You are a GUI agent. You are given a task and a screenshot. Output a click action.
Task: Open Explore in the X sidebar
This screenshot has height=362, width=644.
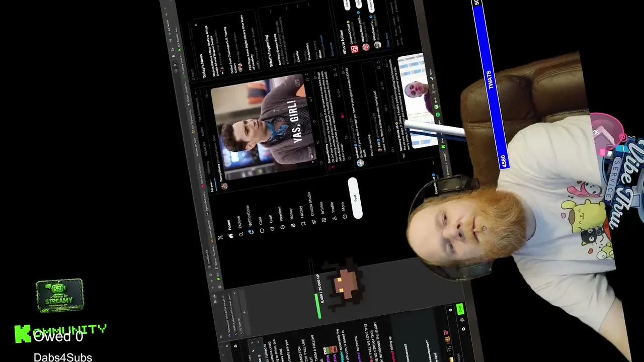[240, 226]
